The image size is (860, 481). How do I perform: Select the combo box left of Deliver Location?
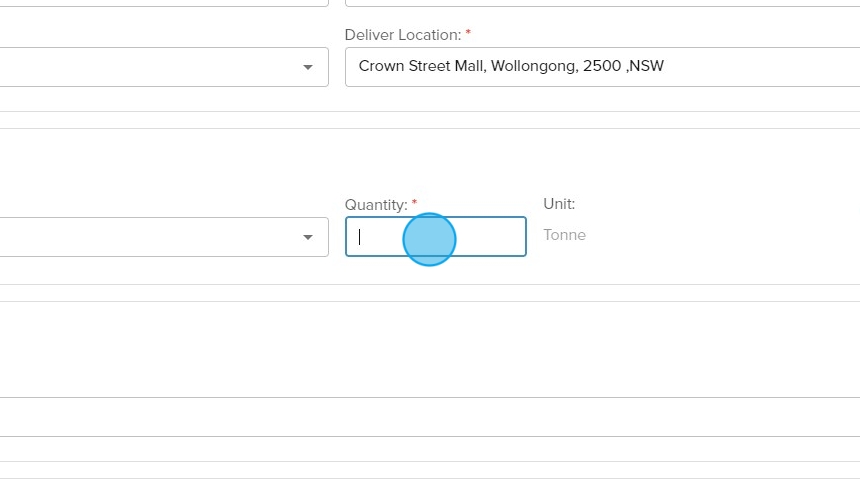tap(150, 67)
